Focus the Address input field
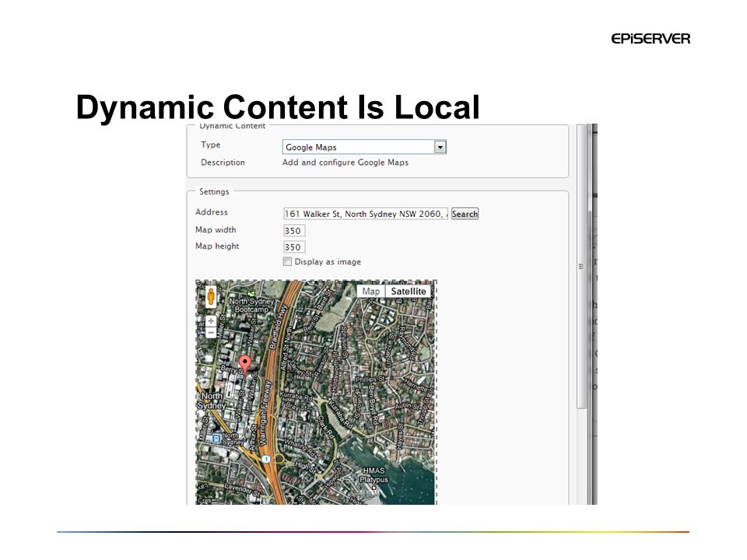The width and height of the screenshot is (747, 560). pyautogui.click(x=366, y=214)
